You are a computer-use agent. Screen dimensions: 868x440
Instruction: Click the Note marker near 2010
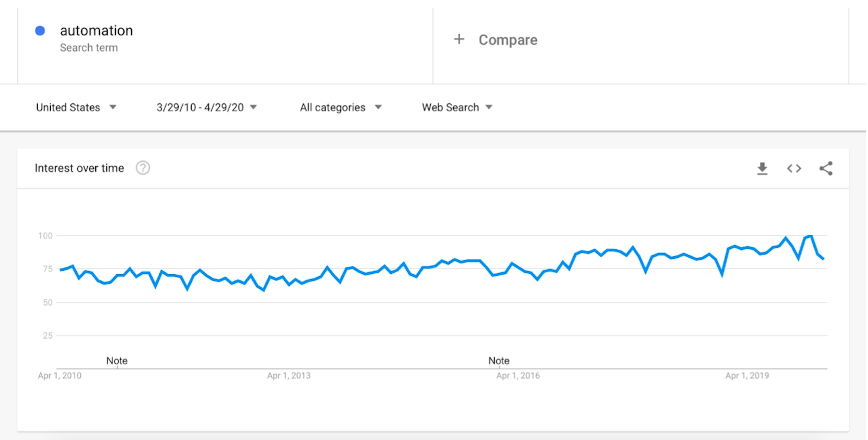(117, 360)
